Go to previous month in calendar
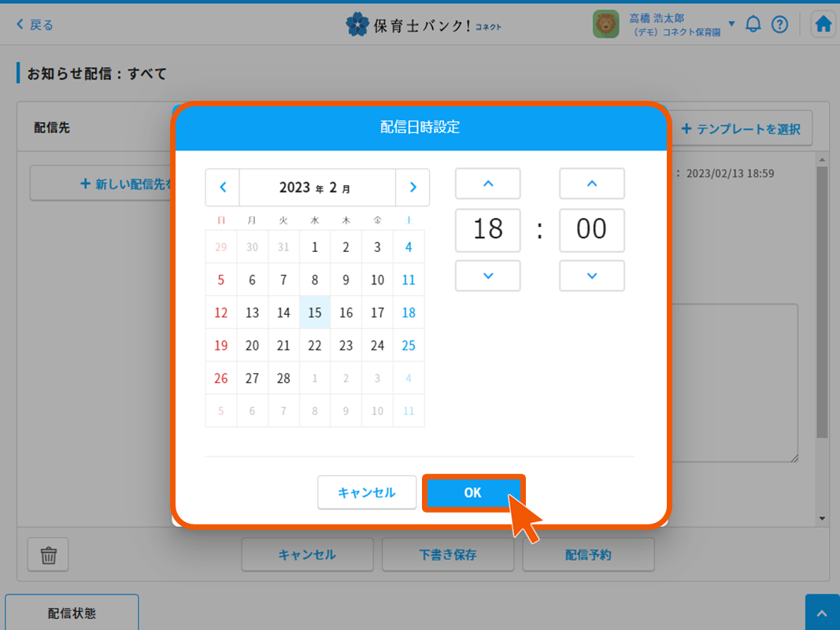840x630 pixels. click(x=223, y=187)
